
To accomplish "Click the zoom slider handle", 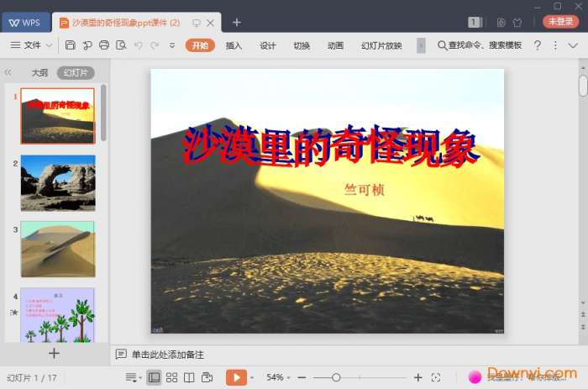I will 336,377.
